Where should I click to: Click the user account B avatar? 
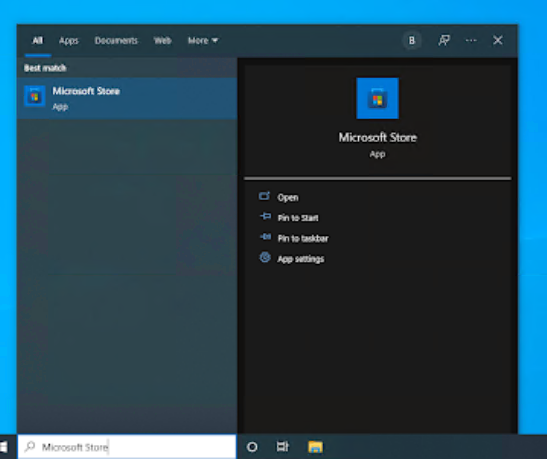pos(412,40)
